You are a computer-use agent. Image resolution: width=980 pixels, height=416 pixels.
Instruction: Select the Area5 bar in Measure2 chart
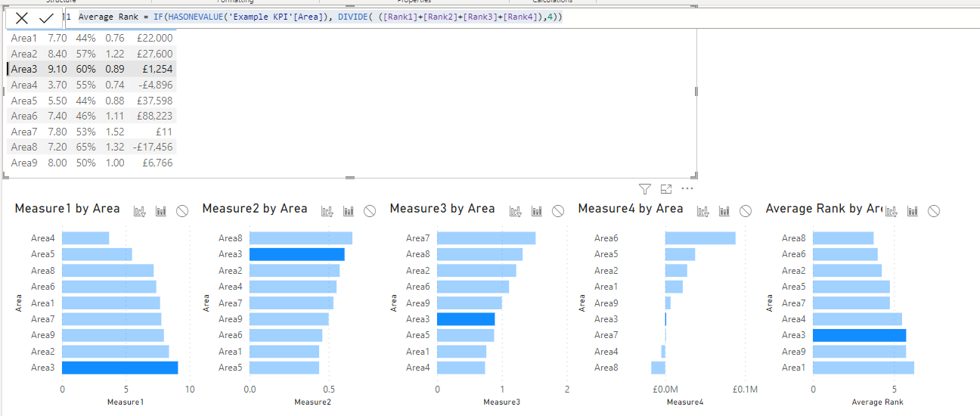(284, 368)
